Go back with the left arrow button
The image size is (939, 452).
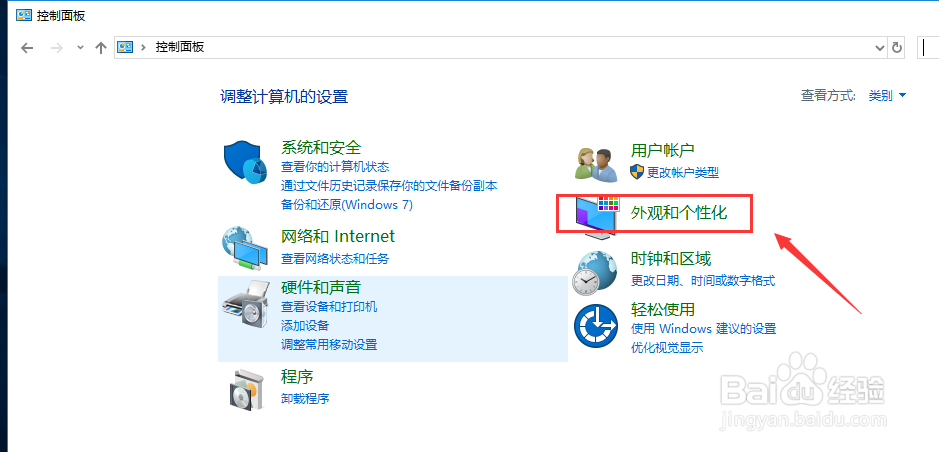pyautogui.click(x=27, y=48)
